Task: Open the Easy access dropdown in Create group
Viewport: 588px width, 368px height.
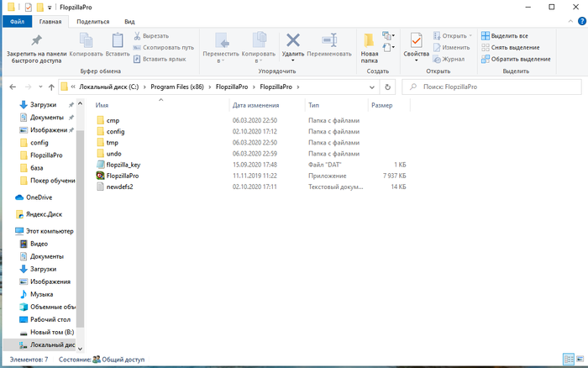Action: [388, 48]
